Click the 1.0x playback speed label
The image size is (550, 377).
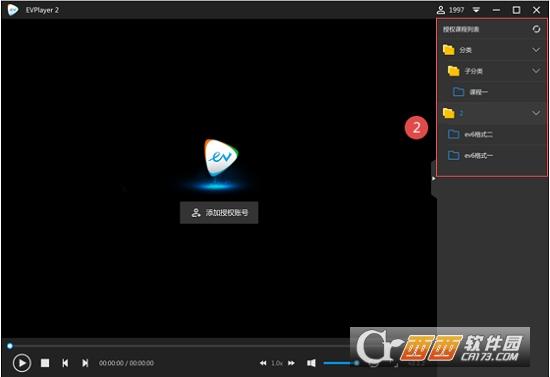click(x=277, y=363)
